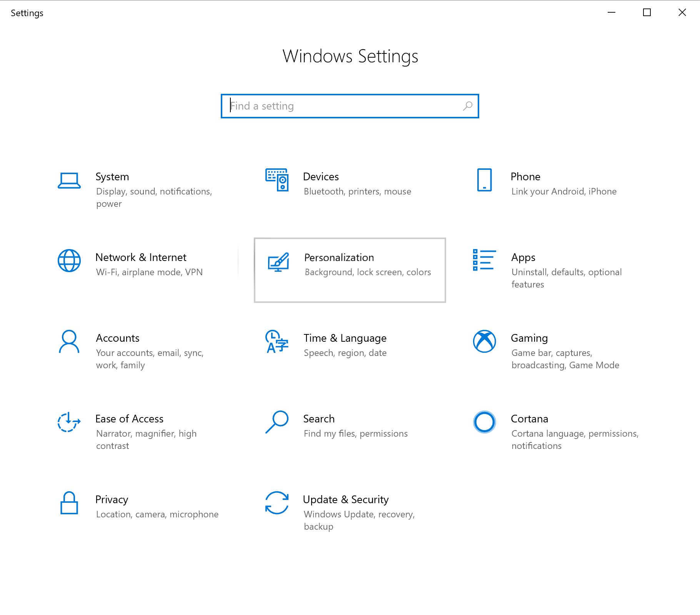Open Network & Internet title

[x=141, y=258]
